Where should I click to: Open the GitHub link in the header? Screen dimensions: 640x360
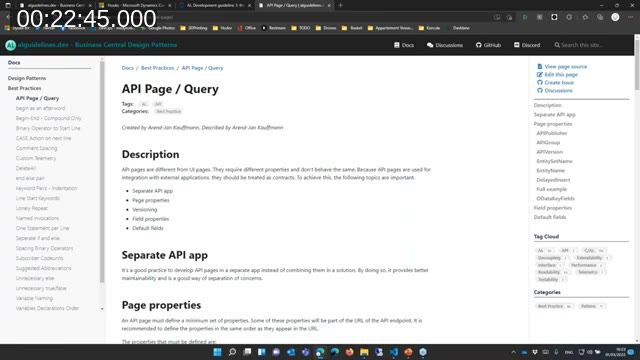(488, 45)
